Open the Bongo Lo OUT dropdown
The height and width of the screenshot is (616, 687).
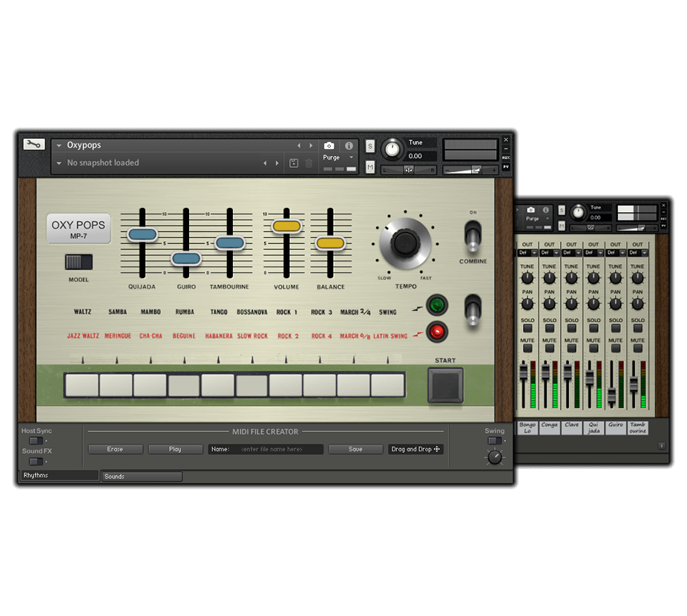pyautogui.click(x=527, y=253)
